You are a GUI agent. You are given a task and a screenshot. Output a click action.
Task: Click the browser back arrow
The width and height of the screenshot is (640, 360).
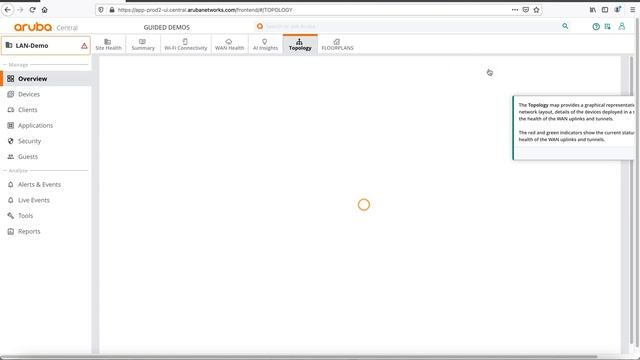[x=8, y=10]
